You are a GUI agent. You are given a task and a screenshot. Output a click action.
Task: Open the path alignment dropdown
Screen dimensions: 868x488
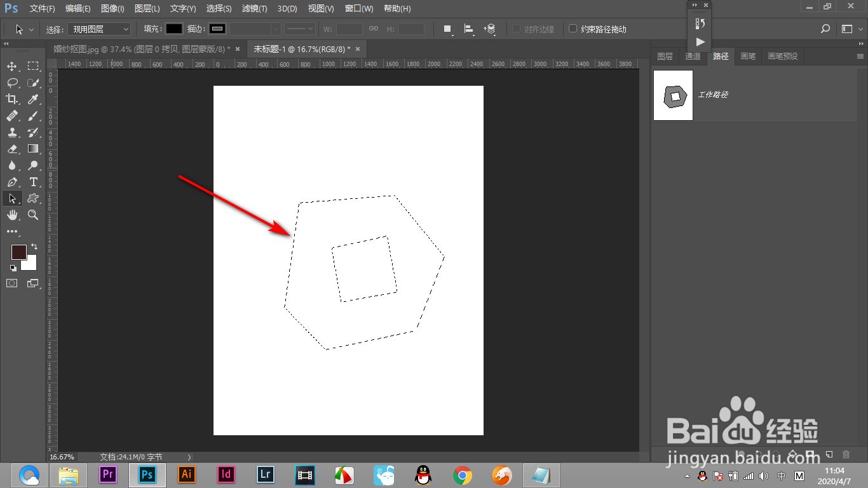[469, 29]
